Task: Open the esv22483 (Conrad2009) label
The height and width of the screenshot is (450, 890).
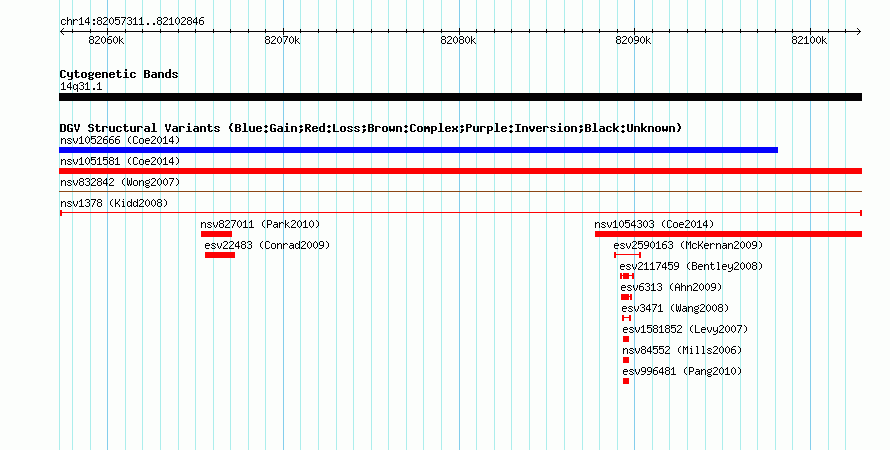Action: [x=267, y=245]
